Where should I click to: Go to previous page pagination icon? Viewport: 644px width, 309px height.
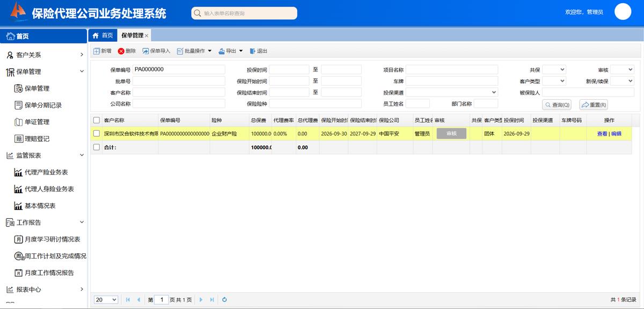click(x=138, y=300)
